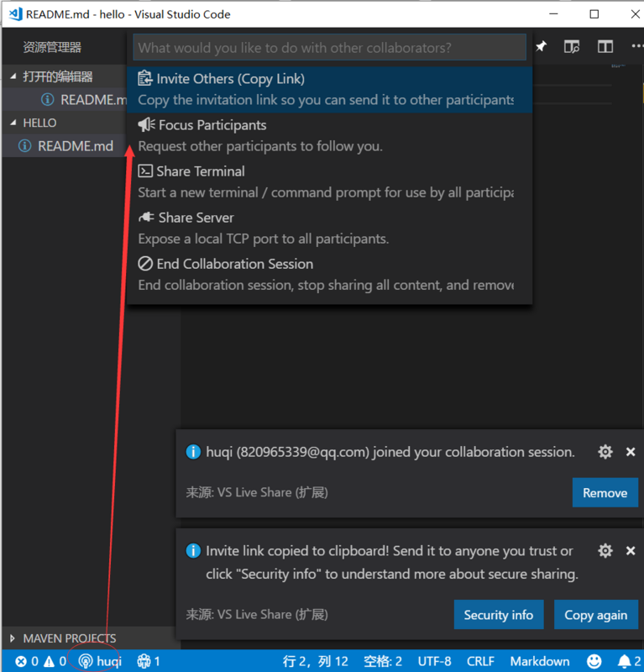Click the Security info button
644x672 pixels.
(498, 615)
